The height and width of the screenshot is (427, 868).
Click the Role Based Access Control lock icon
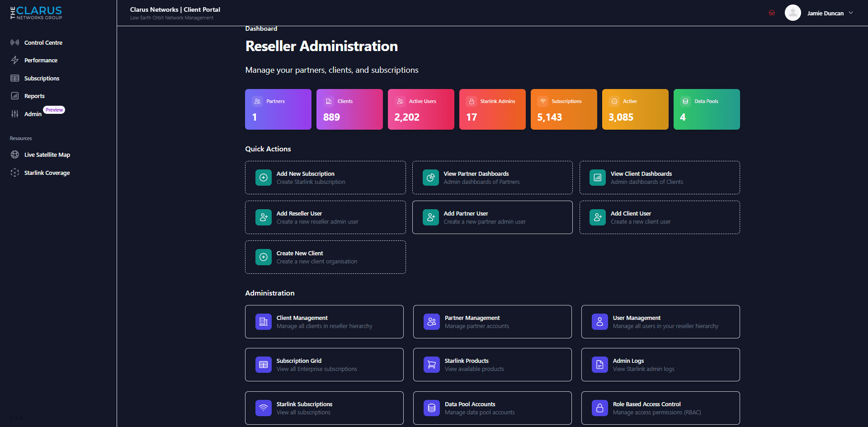600,408
